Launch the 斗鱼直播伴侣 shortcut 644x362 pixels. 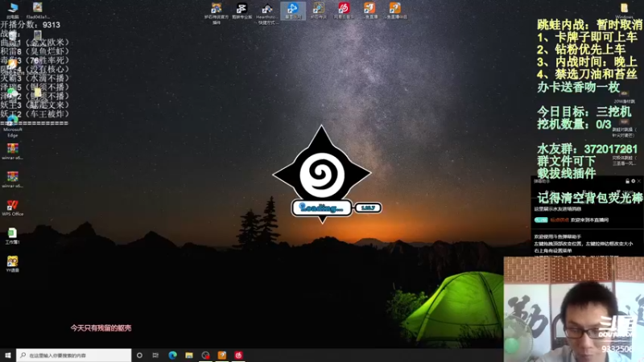(x=394, y=10)
